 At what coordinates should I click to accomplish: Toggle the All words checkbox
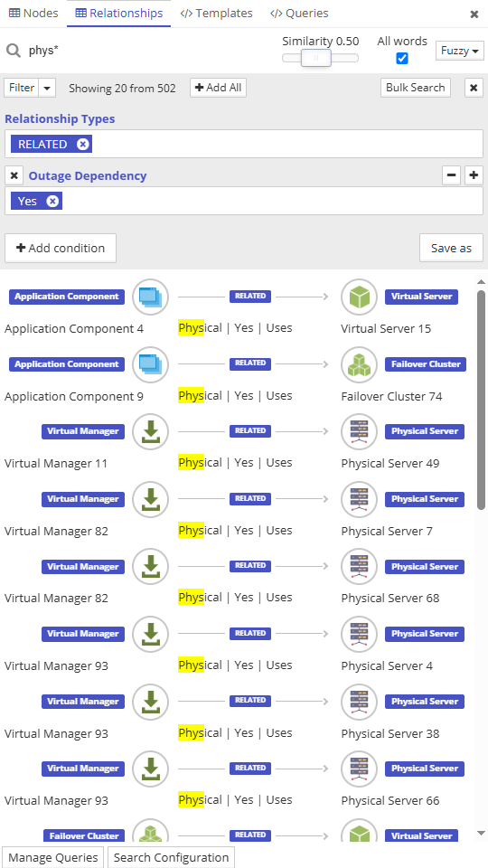tap(402, 58)
